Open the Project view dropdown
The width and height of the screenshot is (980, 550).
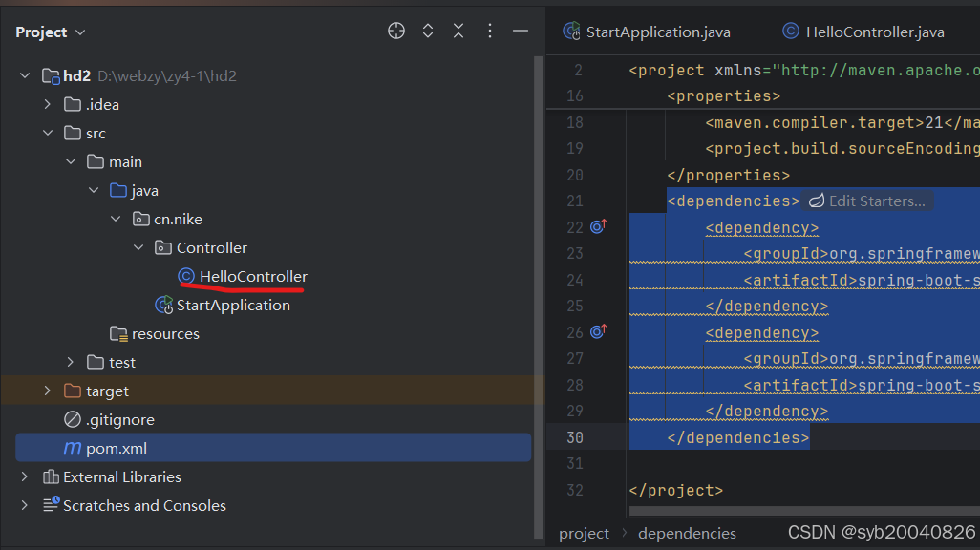coord(50,32)
